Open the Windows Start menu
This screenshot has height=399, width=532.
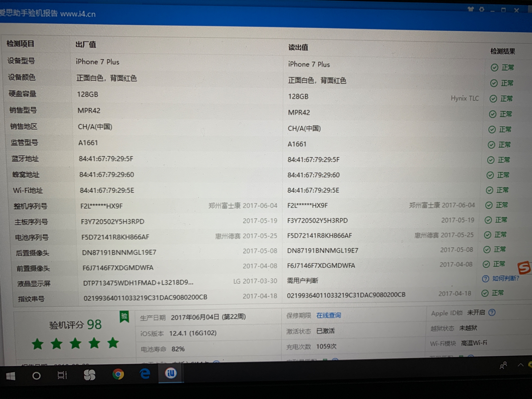click(11, 376)
